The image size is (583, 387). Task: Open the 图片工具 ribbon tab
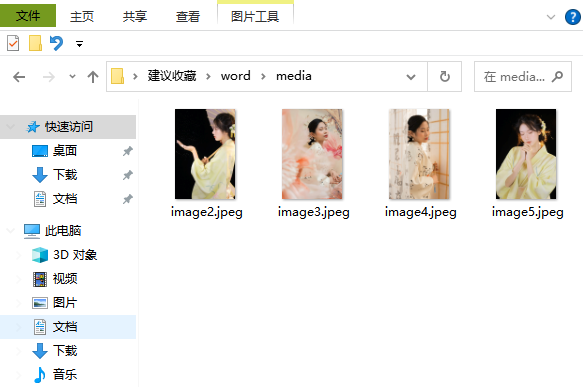255,16
